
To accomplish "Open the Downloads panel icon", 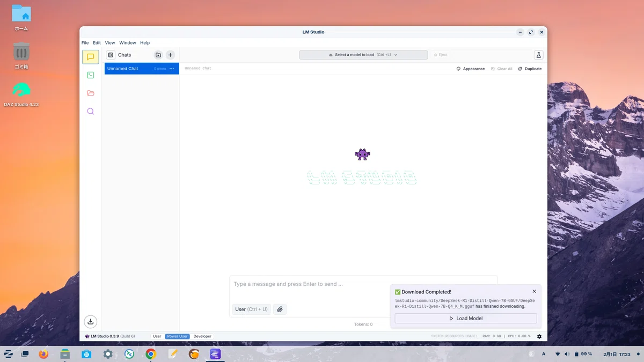I will (x=91, y=321).
